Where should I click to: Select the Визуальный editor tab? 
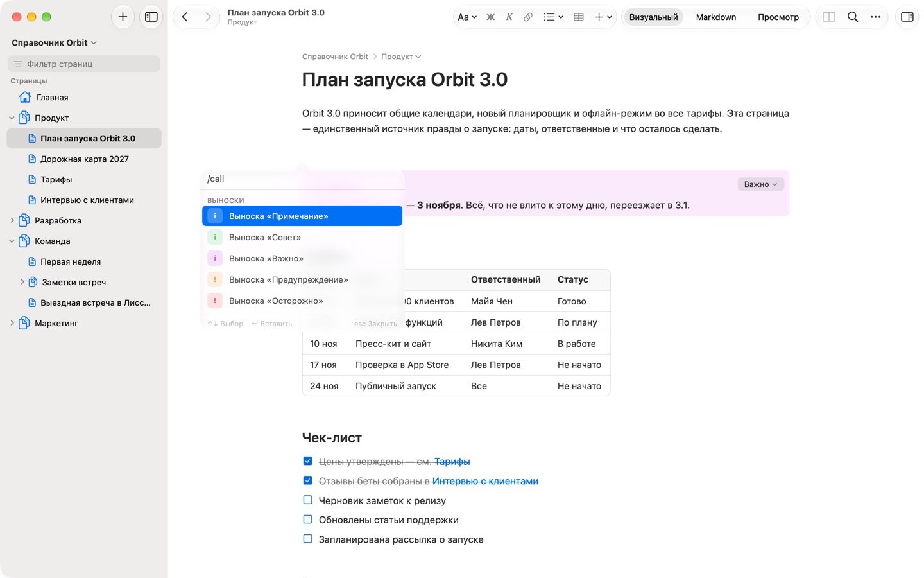point(653,17)
